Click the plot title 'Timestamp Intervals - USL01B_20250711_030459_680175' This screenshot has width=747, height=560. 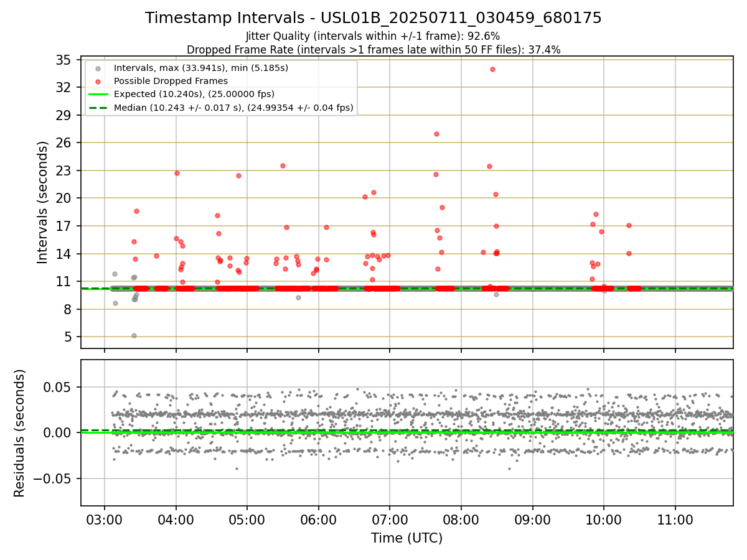click(374, 18)
